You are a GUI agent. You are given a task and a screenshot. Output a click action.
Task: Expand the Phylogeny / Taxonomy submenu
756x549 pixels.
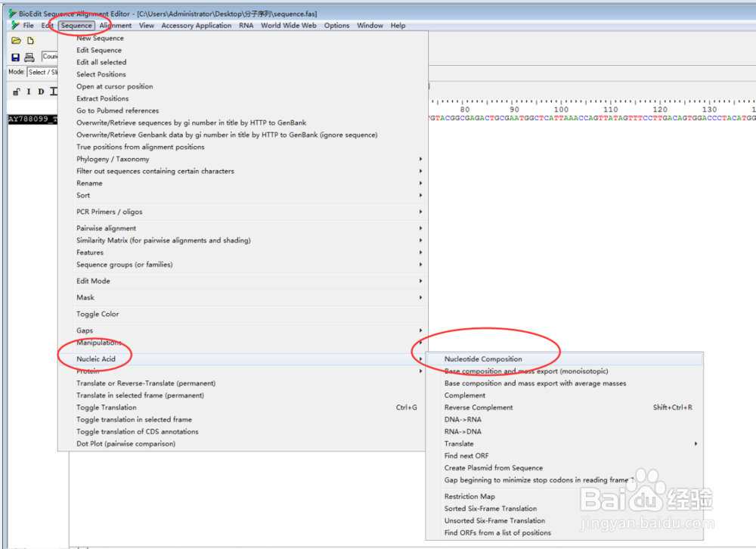(x=243, y=159)
